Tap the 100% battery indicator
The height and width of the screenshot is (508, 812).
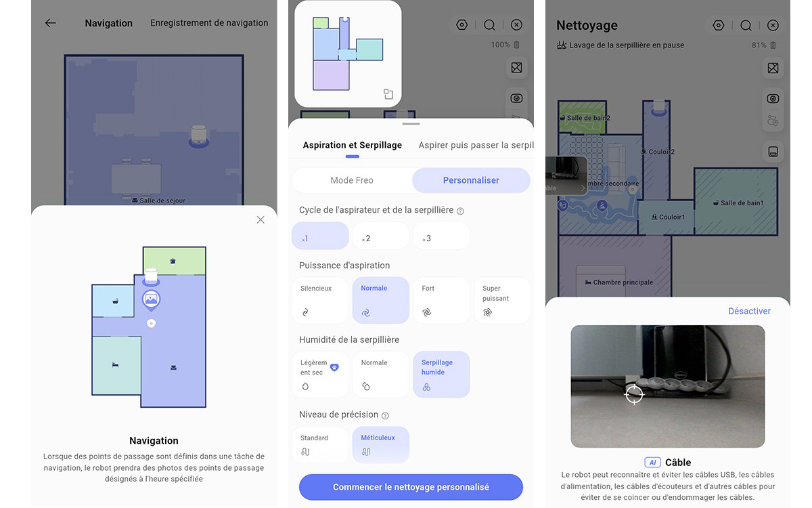coord(505,45)
